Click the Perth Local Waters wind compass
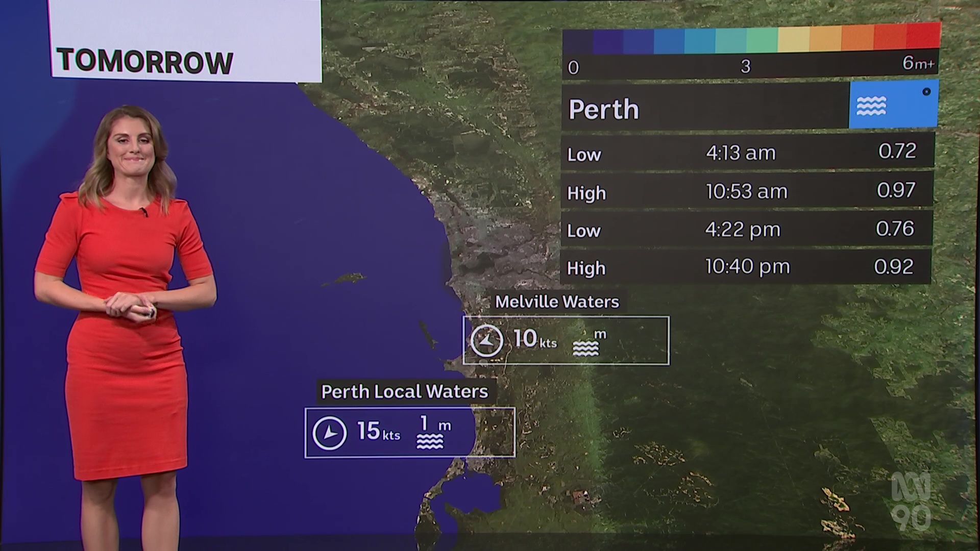This screenshot has width=980, height=551. pyautogui.click(x=329, y=433)
